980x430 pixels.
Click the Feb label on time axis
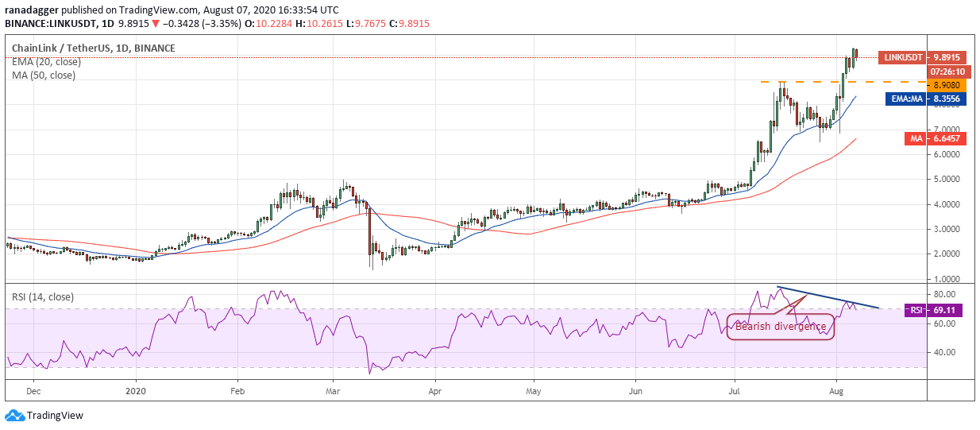pyautogui.click(x=236, y=391)
